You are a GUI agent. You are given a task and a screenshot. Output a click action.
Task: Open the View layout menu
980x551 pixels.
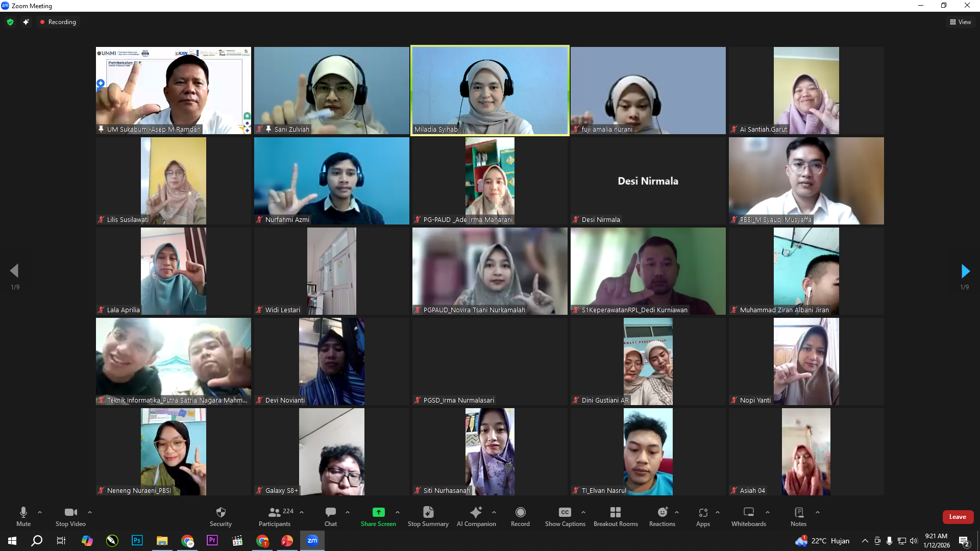pyautogui.click(x=960, y=22)
